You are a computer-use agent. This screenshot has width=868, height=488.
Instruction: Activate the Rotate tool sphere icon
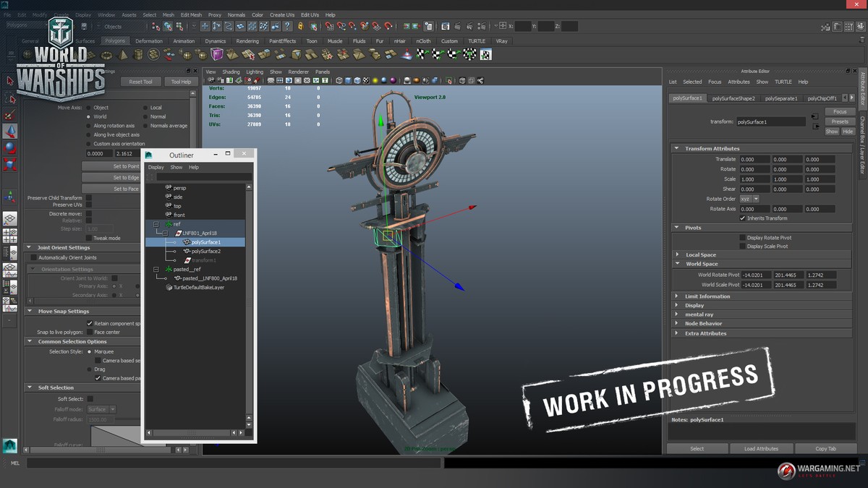[x=10, y=148]
